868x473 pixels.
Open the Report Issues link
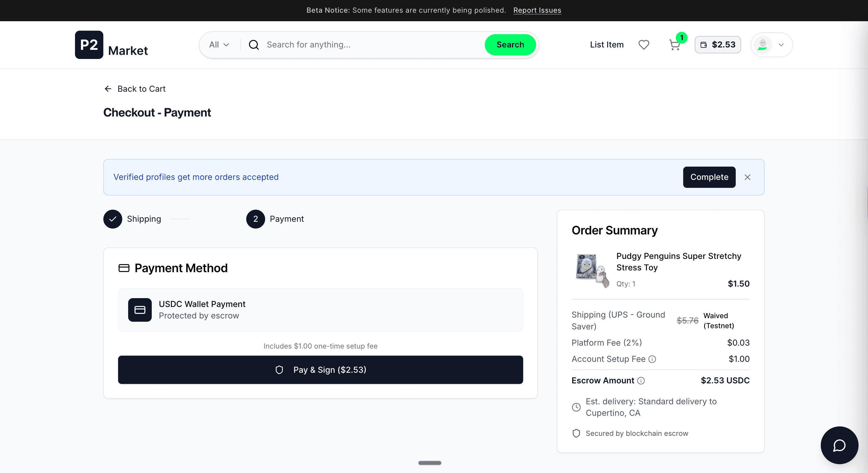click(x=537, y=10)
